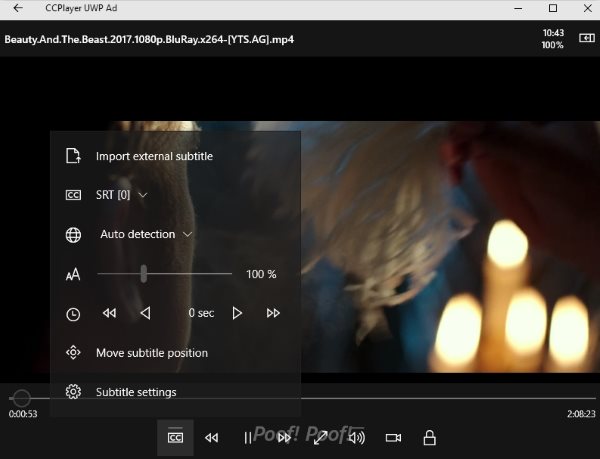Pause the video playback
The image size is (600, 459).
[x=248, y=438]
